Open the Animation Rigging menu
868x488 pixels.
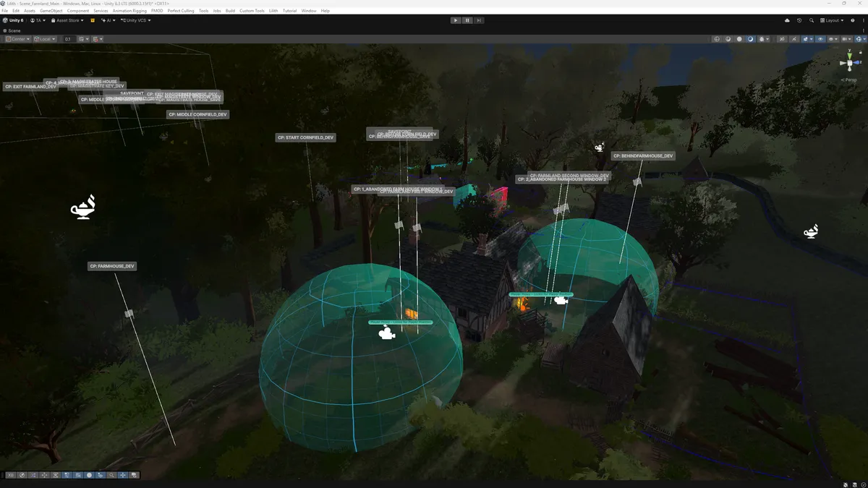[129, 11]
